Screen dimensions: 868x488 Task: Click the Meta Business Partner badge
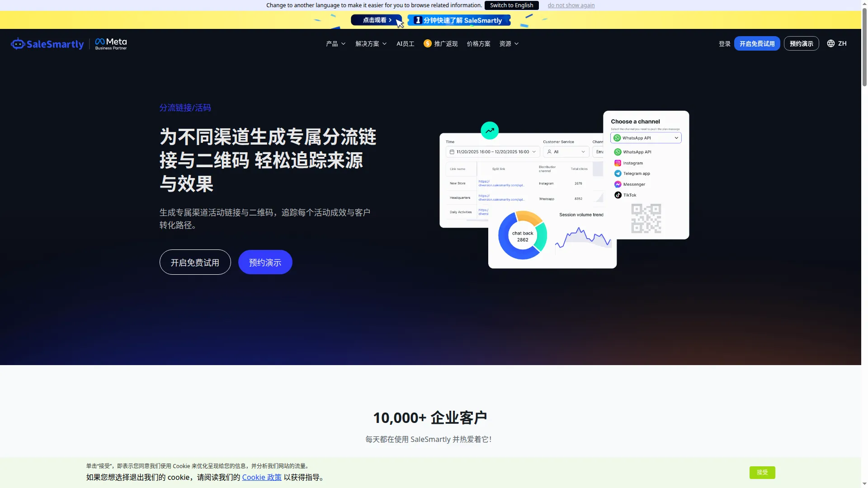click(x=111, y=44)
